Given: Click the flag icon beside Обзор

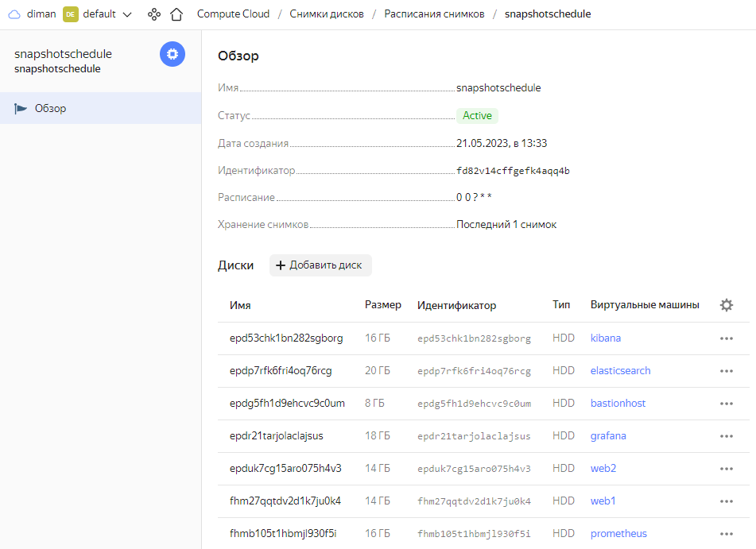Looking at the screenshot, I should (x=21, y=108).
